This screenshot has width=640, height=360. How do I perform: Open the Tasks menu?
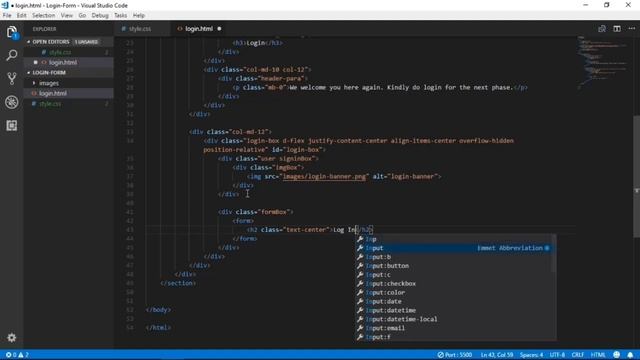click(x=120, y=16)
